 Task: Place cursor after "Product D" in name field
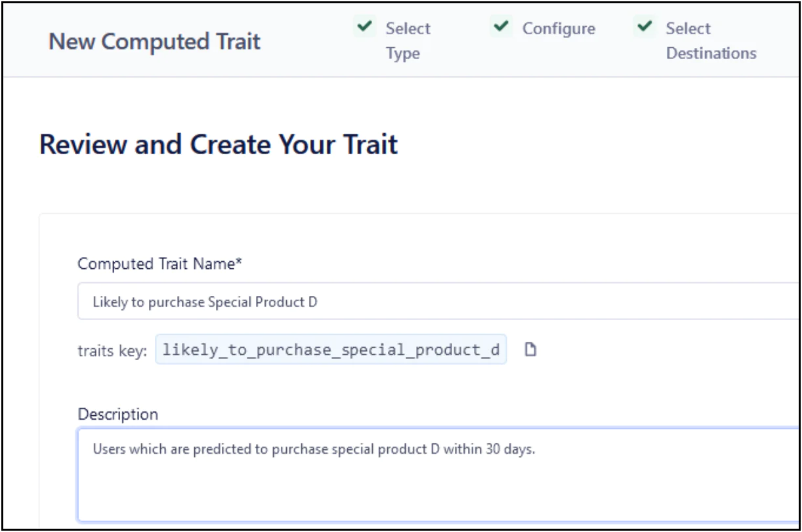click(318, 302)
